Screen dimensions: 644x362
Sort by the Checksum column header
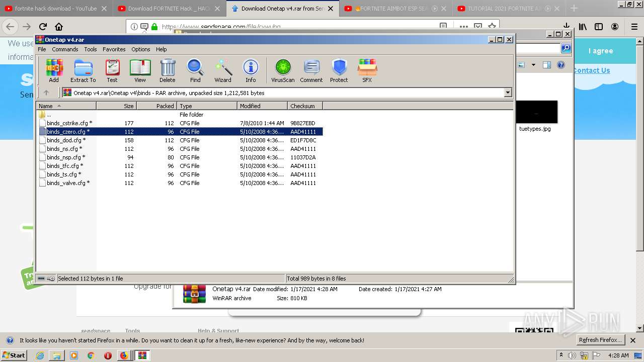click(x=305, y=106)
